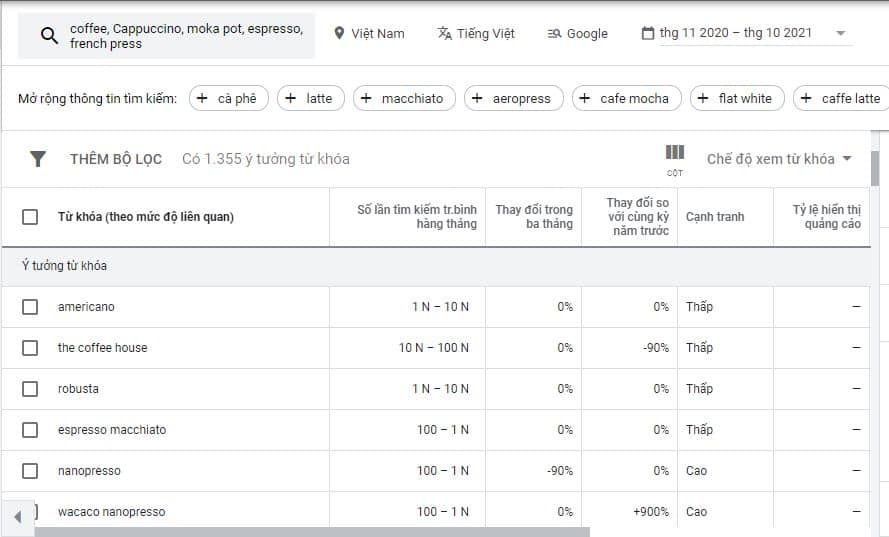
Task: Click the Việt Nam location setting
Action: (370, 33)
